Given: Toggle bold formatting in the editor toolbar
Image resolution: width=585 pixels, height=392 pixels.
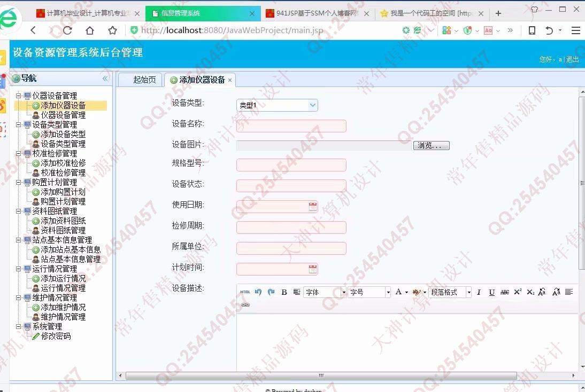Looking at the screenshot, I should [x=284, y=292].
